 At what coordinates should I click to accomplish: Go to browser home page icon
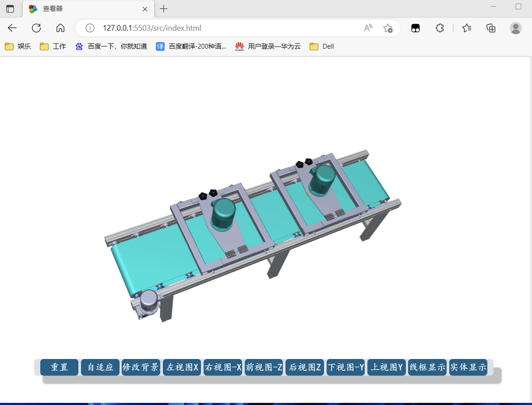(60, 28)
